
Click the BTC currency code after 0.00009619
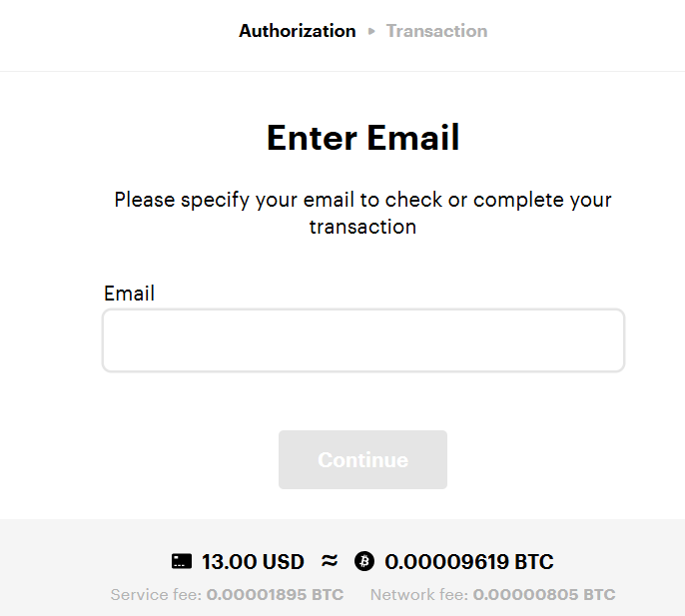[534, 562]
